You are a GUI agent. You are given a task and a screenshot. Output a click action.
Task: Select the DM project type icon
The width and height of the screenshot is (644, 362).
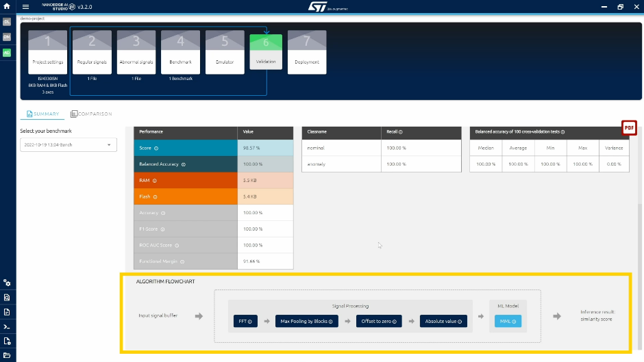[7, 37]
